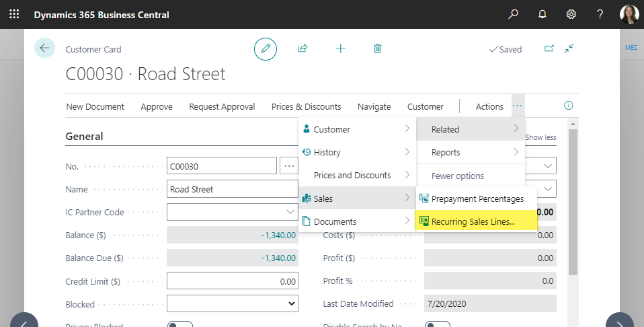Toggle Disable Search by Name switch

(438, 325)
